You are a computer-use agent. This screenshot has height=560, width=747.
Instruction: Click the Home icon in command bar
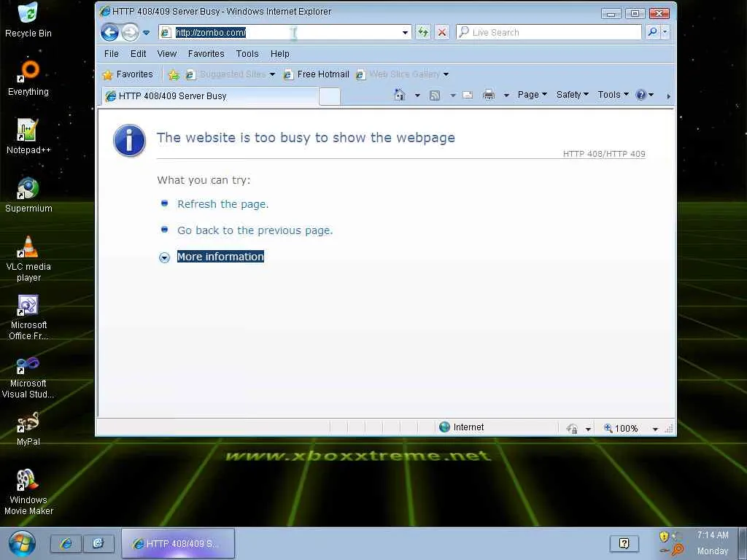pos(400,95)
